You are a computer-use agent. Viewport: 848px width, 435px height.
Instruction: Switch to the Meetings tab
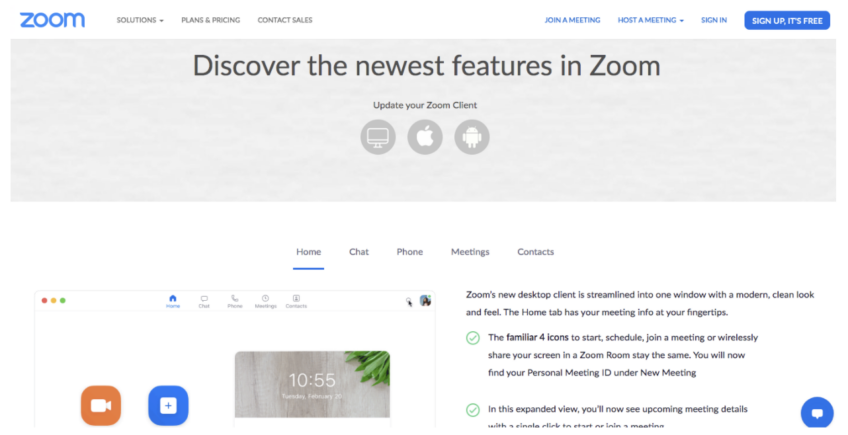(470, 252)
